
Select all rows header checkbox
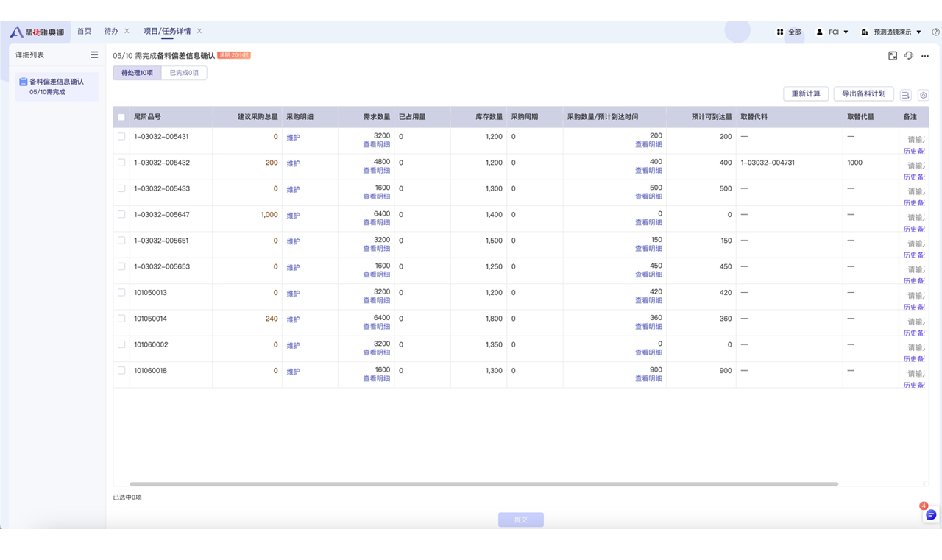tap(121, 117)
